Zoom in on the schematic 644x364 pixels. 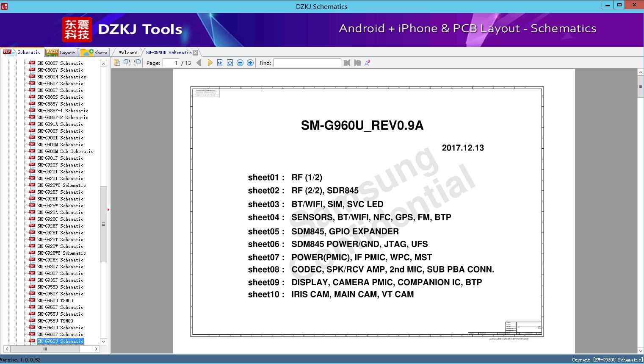[x=250, y=63]
